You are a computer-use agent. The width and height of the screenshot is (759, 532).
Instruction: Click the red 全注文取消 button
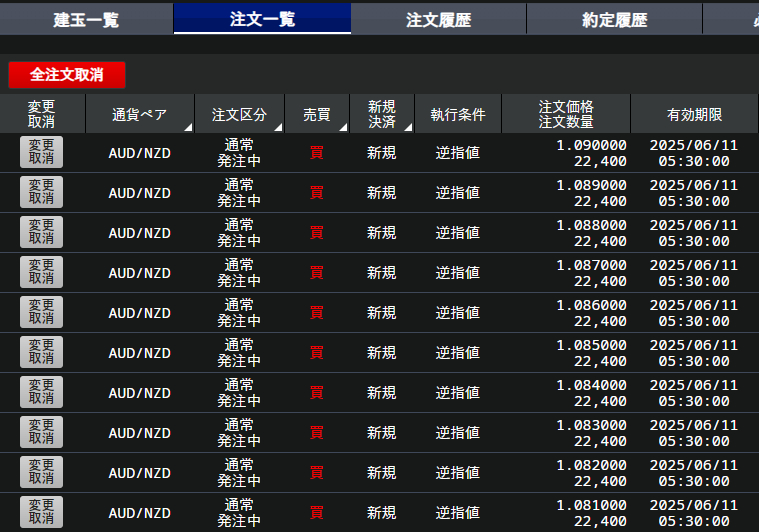click(67, 75)
